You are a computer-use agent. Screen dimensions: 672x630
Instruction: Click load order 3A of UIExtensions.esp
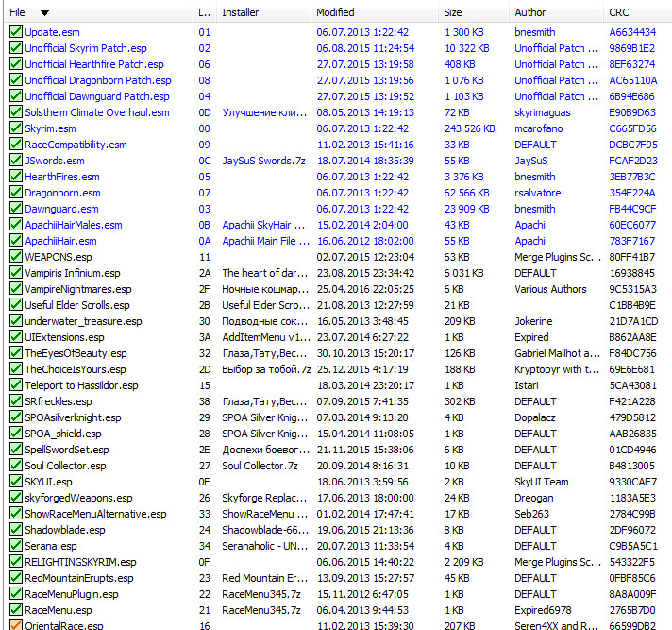click(205, 337)
